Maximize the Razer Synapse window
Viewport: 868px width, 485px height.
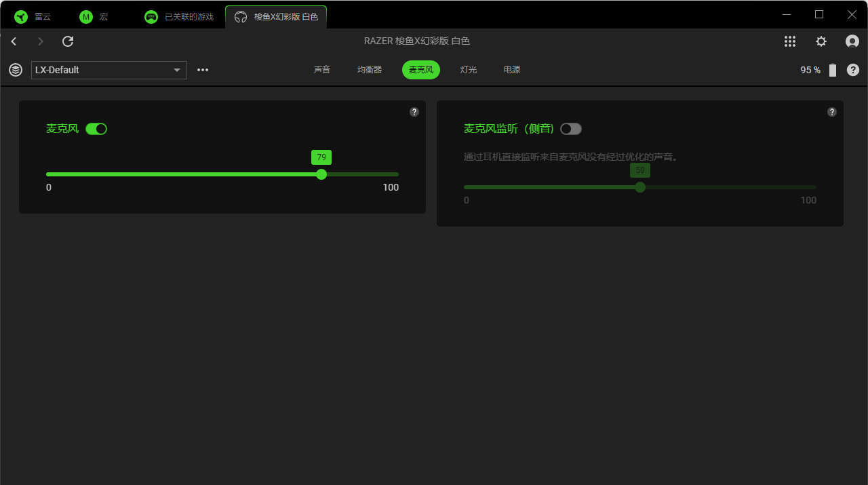tap(819, 14)
